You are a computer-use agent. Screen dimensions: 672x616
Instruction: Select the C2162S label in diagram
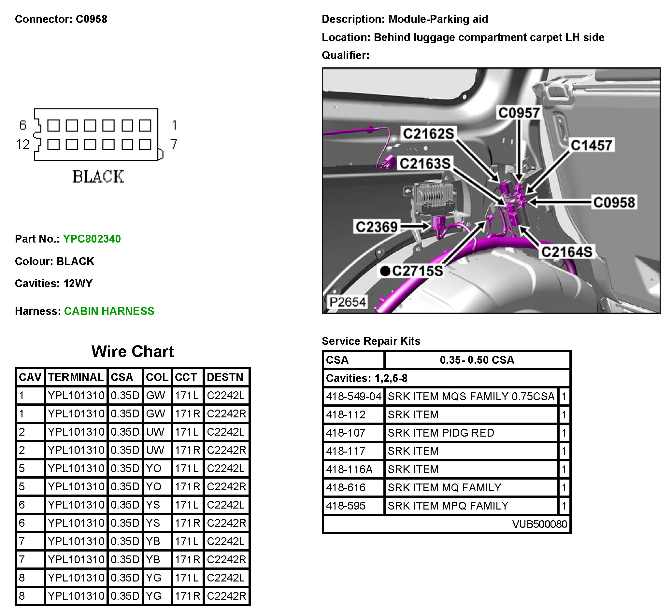428,134
